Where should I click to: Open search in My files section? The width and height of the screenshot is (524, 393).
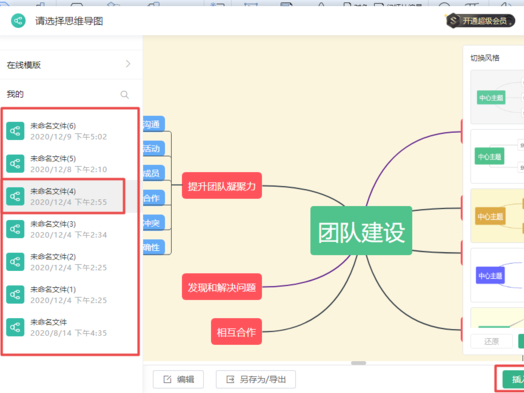[124, 95]
